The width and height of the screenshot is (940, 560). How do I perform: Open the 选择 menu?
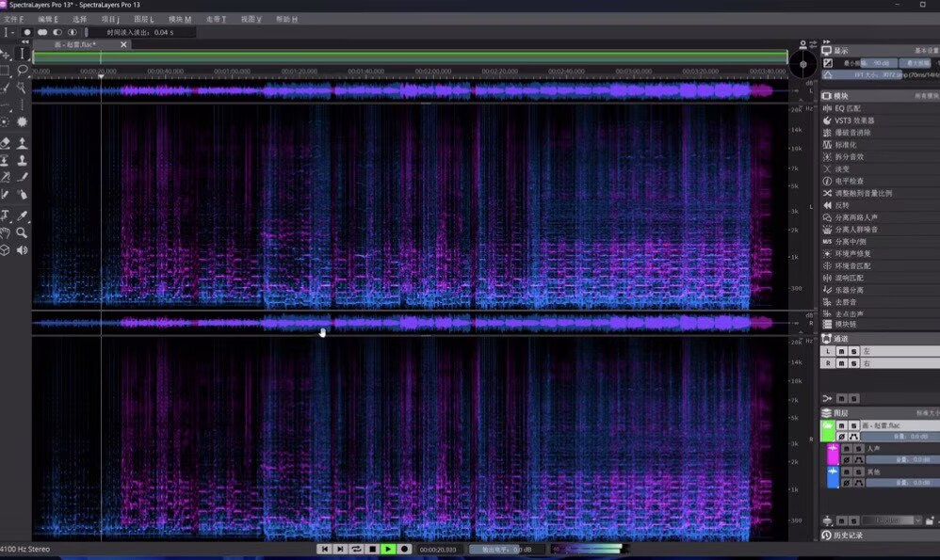click(79, 19)
